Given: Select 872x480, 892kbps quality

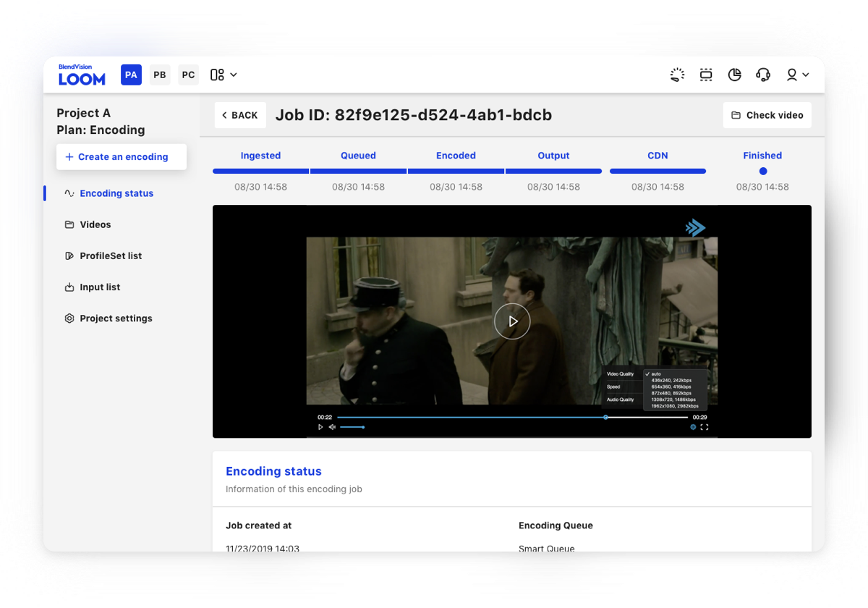Looking at the screenshot, I should [x=671, y=393].
